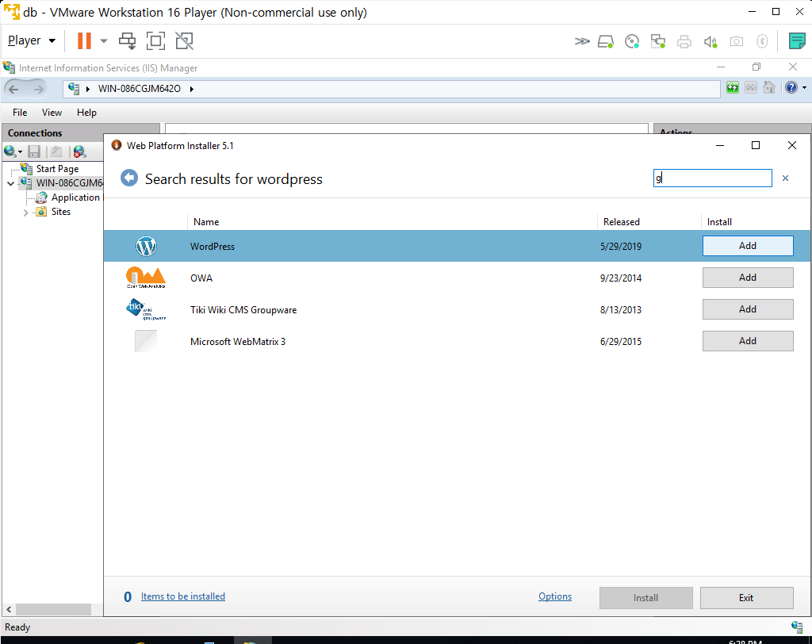Select Sites in the Connections tree

pyautogui.click(x=60, y=212)
